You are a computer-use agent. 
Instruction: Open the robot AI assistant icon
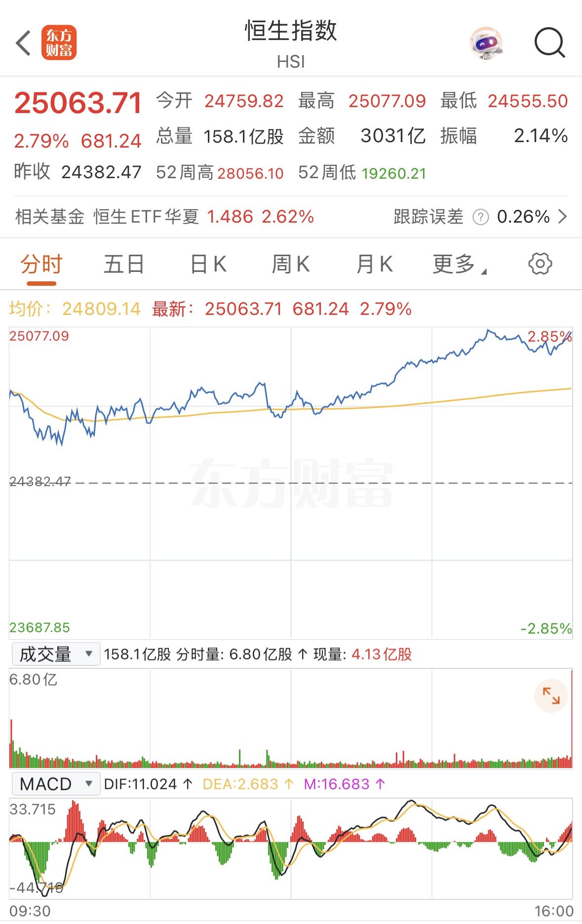[x=486, y=43]
